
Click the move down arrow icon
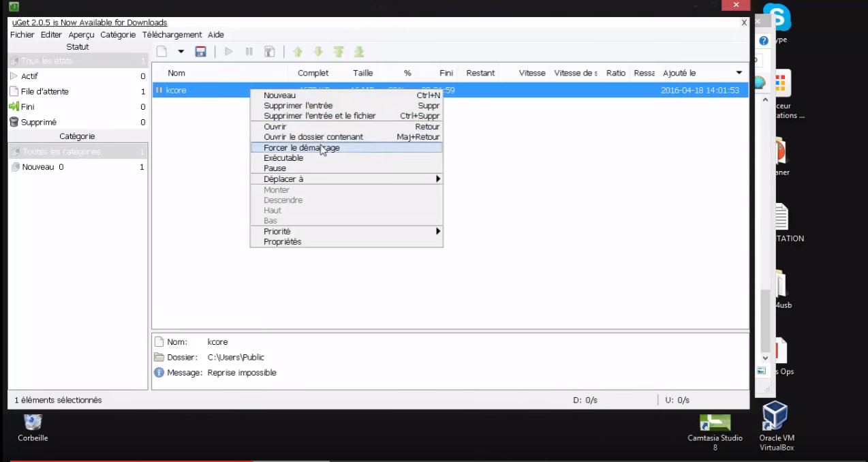pos(318,52)
